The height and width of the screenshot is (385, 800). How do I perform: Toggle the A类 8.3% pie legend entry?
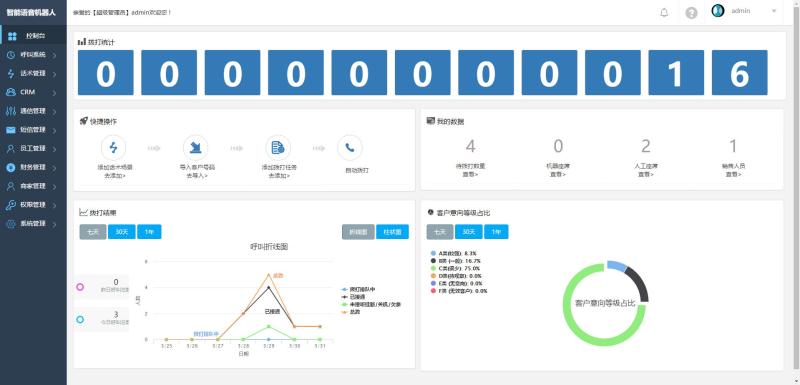[454, 253]
